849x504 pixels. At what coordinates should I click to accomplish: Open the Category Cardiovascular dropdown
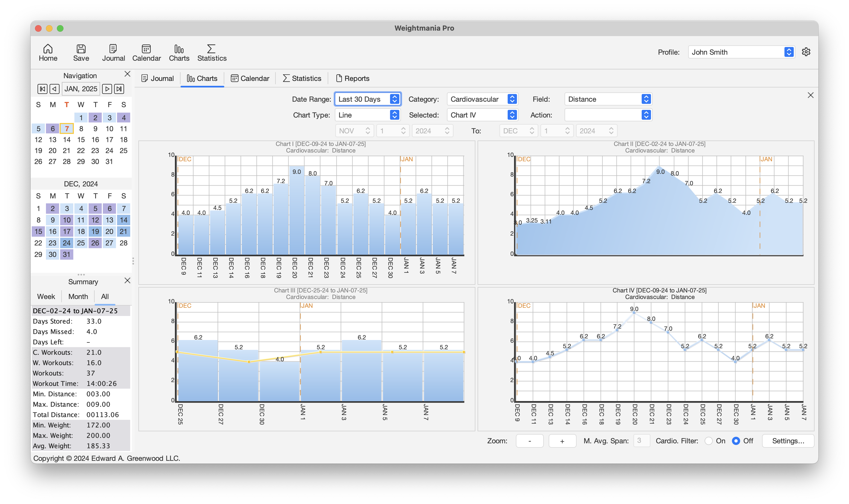(x=482, y=99)
